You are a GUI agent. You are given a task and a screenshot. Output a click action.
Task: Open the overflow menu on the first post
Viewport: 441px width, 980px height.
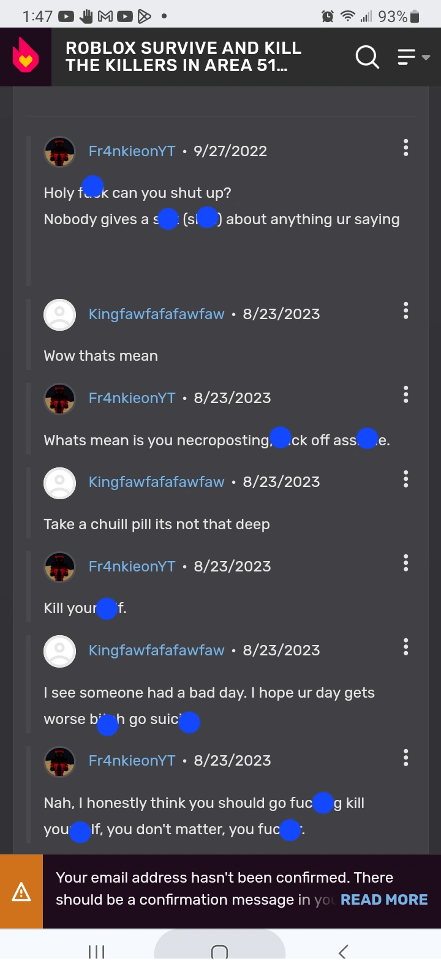(405, 148)
